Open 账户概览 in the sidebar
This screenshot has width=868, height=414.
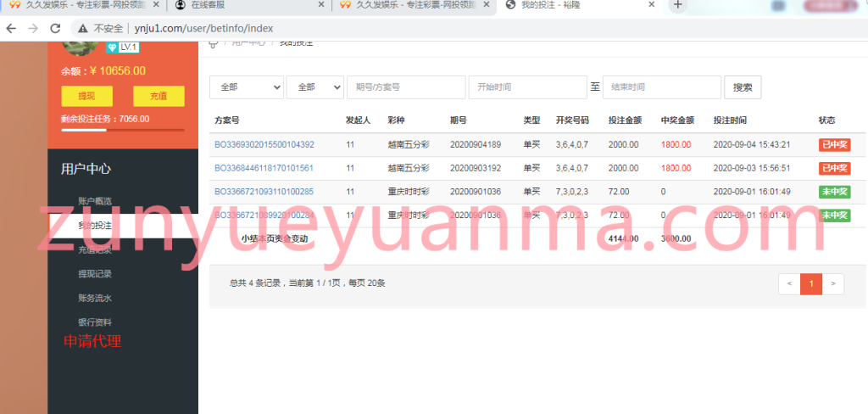(95, 201)
